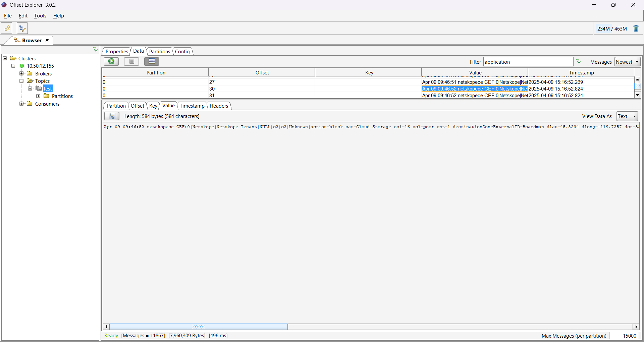
Task: Close the Browser tab
Action: point(47,40)
